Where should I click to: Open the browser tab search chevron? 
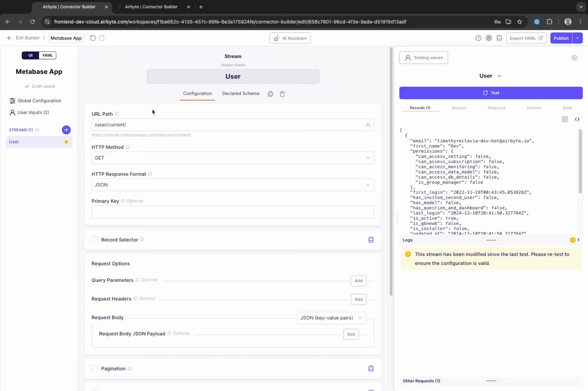click(x=581, y=7)
